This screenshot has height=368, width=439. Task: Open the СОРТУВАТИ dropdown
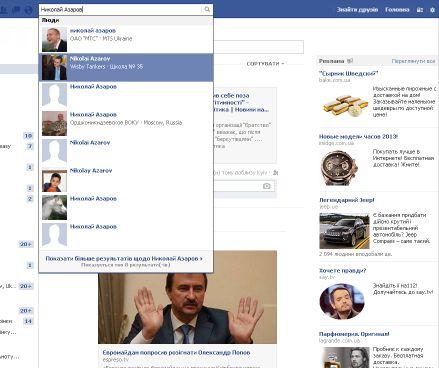[x=265, y=63]
